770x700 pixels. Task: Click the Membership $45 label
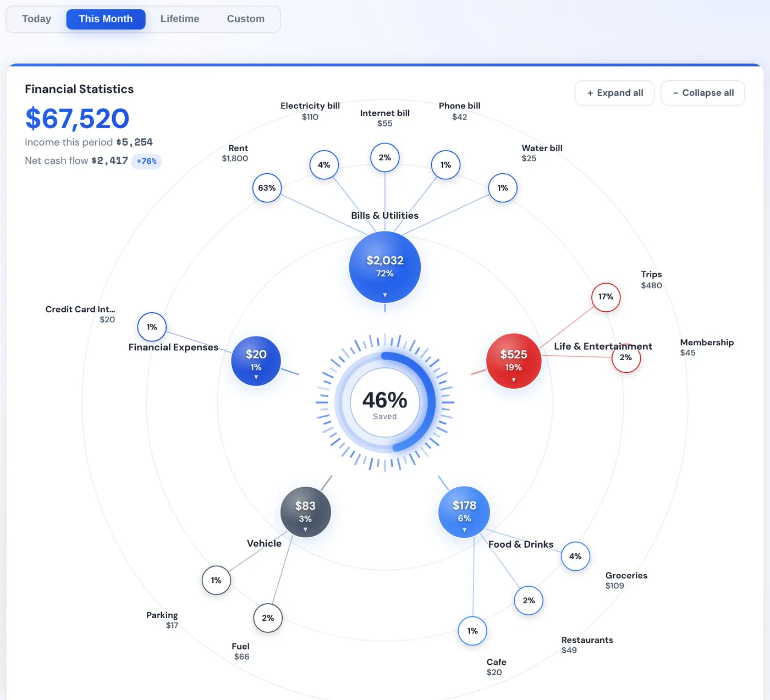point(707,348)
